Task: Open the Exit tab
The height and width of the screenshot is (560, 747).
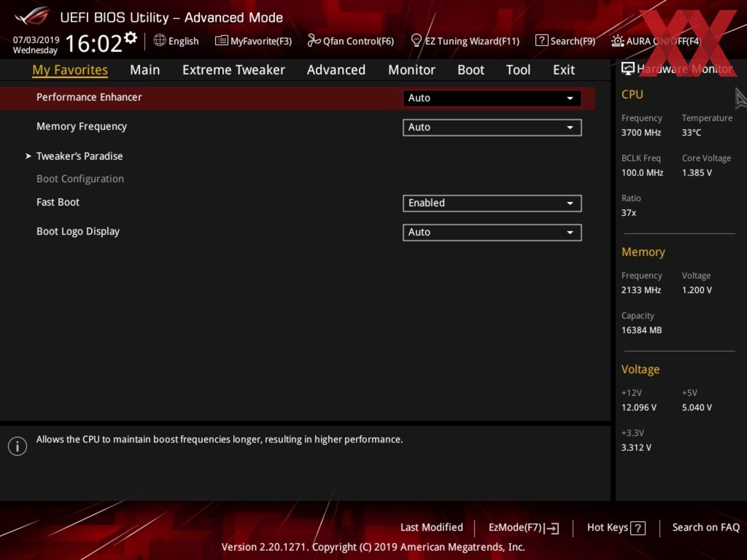Action: pos(564,70)
